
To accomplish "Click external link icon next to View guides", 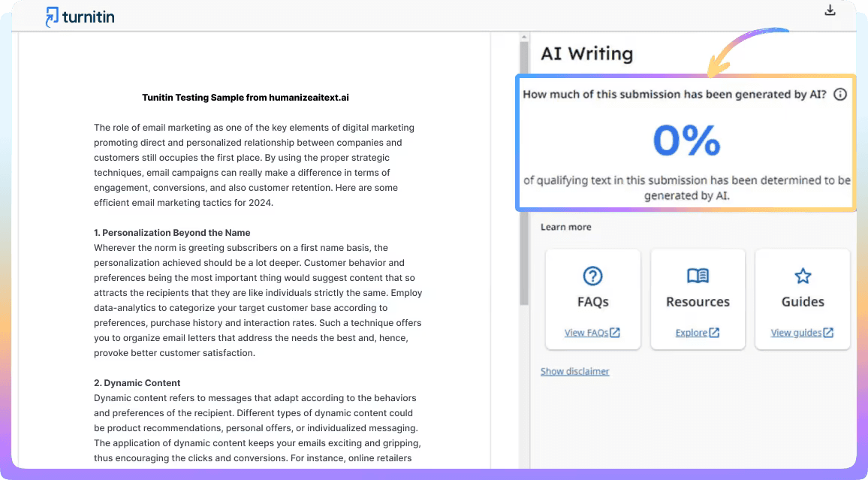I will [x=828, y=333].
